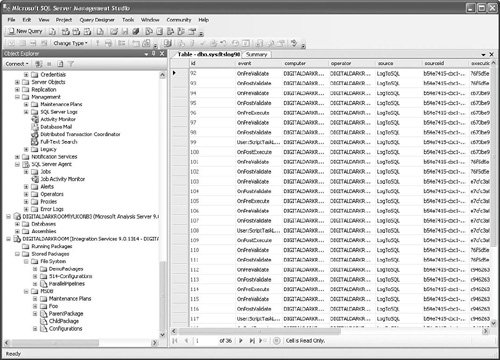Click the new row navigation button
Viewport: 500px width, 360px height.
point(262,341)
